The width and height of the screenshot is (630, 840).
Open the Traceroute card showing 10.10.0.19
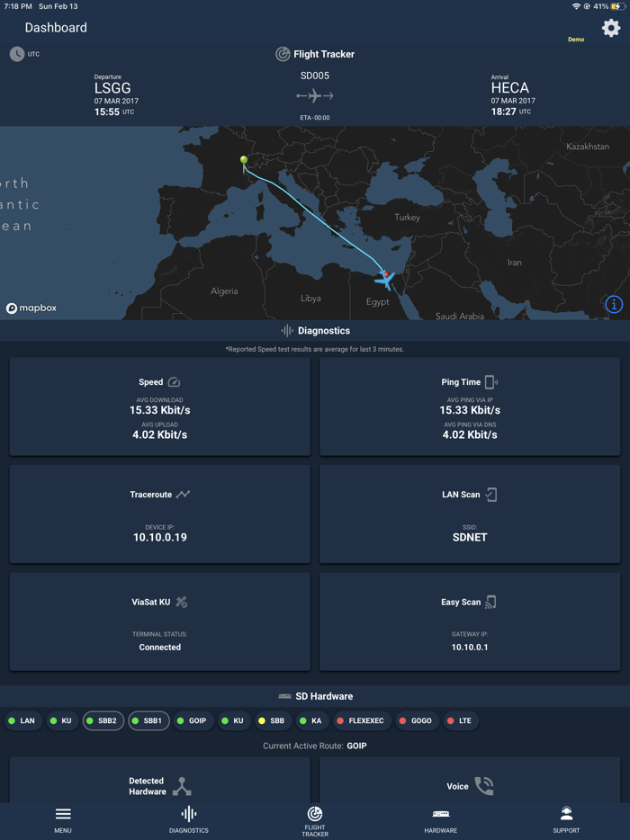[160, 514]
